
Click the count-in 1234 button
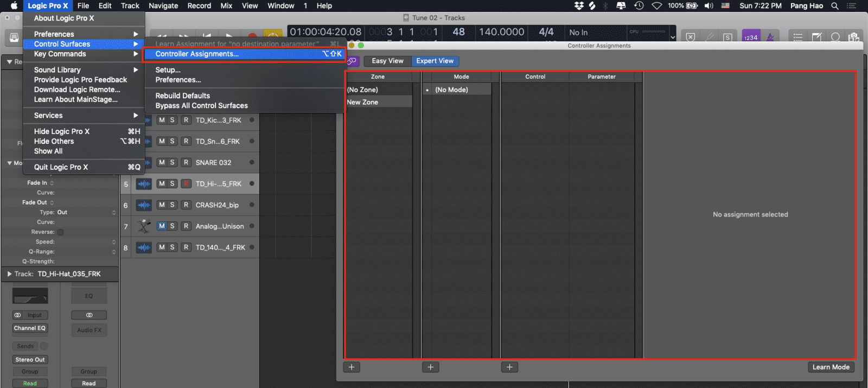pos(751,37)
